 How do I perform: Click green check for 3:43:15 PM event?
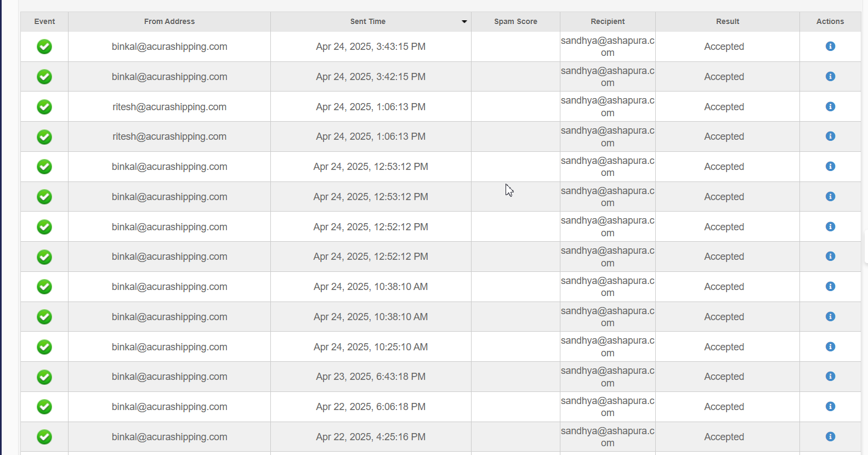tap(44, 47)
